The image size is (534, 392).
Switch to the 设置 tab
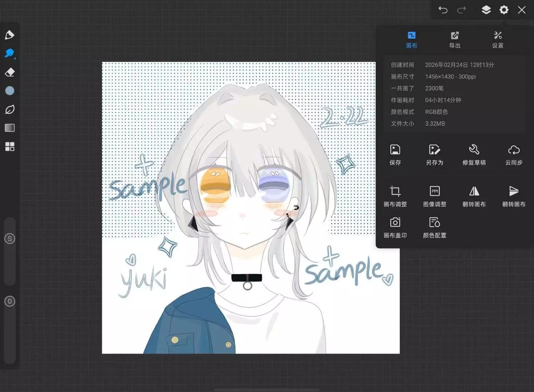point(498,40)
